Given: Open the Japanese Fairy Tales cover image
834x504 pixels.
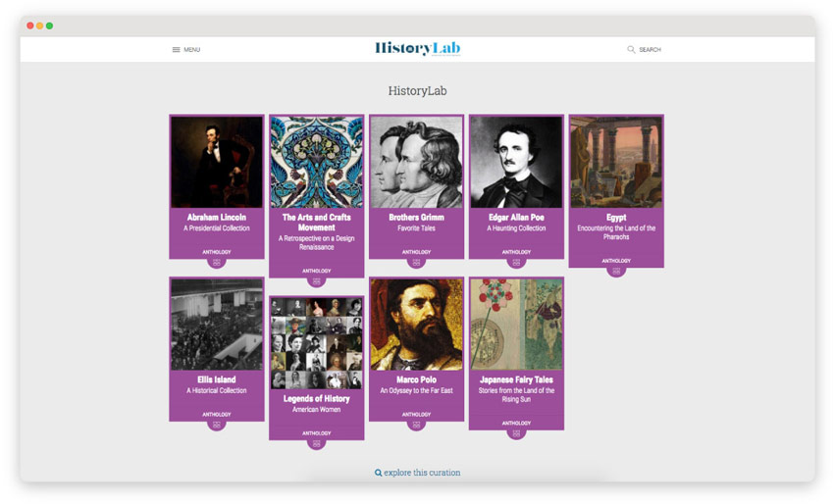Looking at the screenshot, I should click(x=516, y=325).
